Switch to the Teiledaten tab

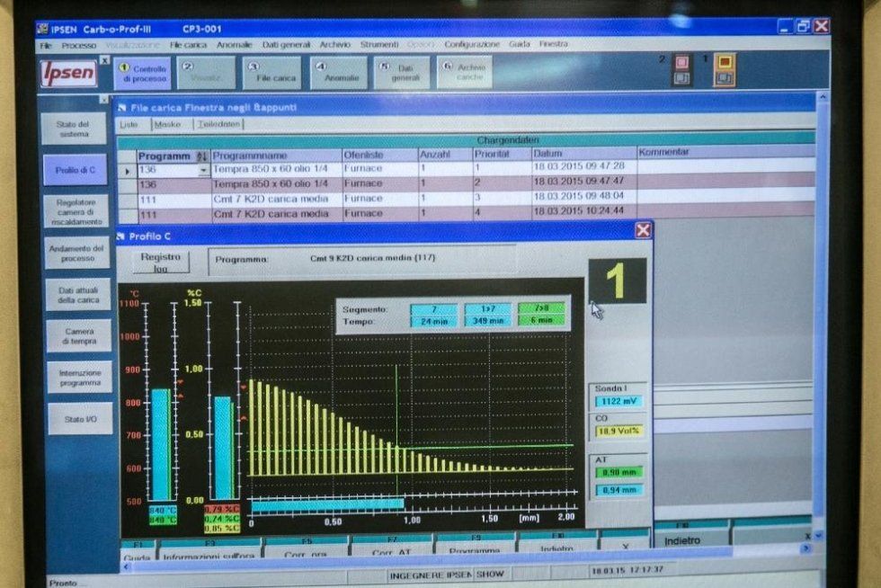[219, 124]
